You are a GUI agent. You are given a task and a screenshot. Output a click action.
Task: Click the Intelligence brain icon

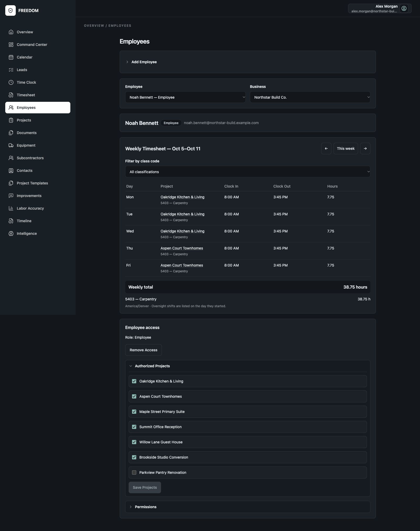tap(11, 233)
